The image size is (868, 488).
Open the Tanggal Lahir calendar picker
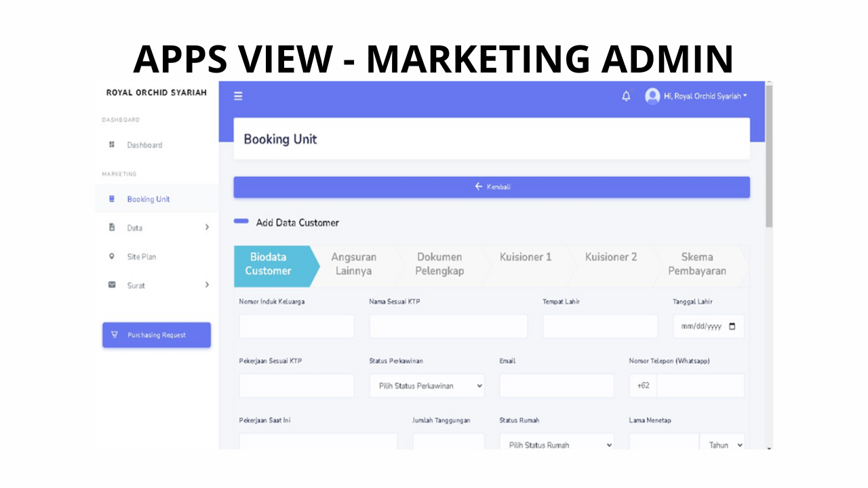(x=732, y=327)
